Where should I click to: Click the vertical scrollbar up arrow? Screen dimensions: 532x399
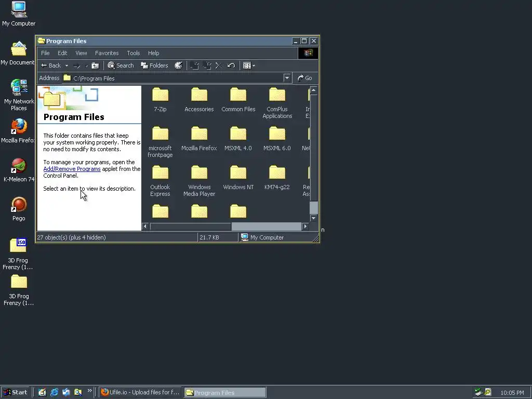point(314,90)
